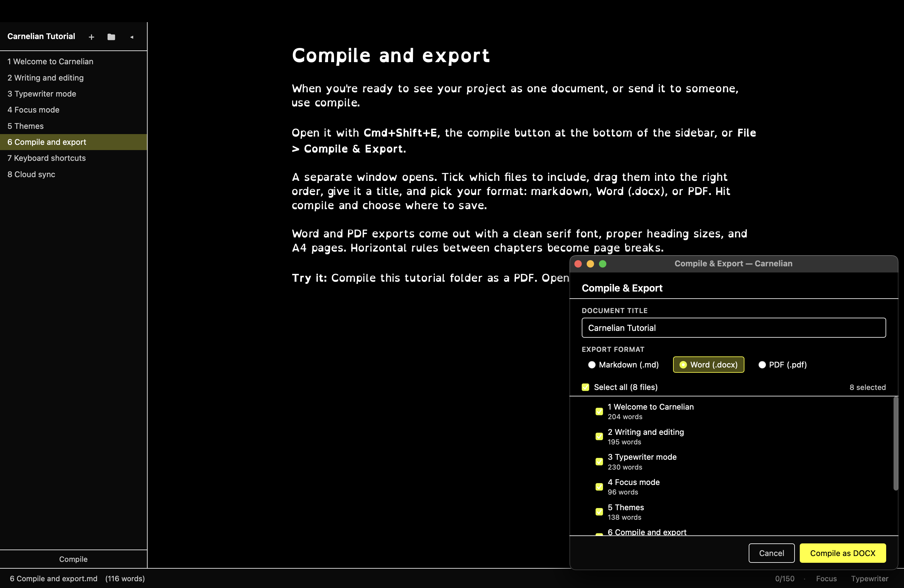The width and height of the screenshot is (904, 588).
Task: Click the plus icon to add new file
Action: (91, 37)
